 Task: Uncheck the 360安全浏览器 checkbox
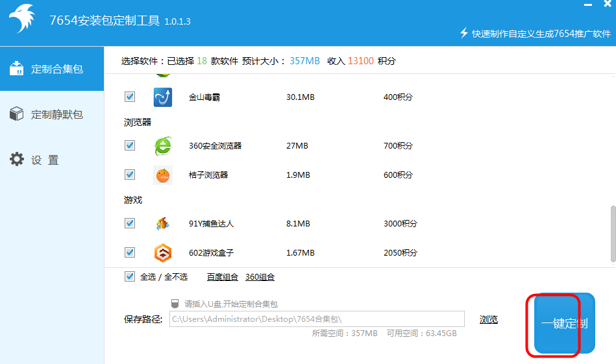click(130, 145)
